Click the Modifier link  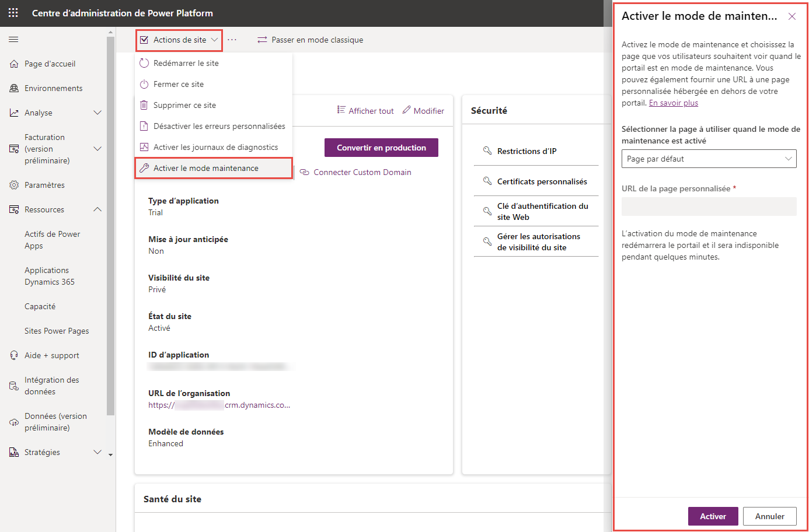click(429, 111)
